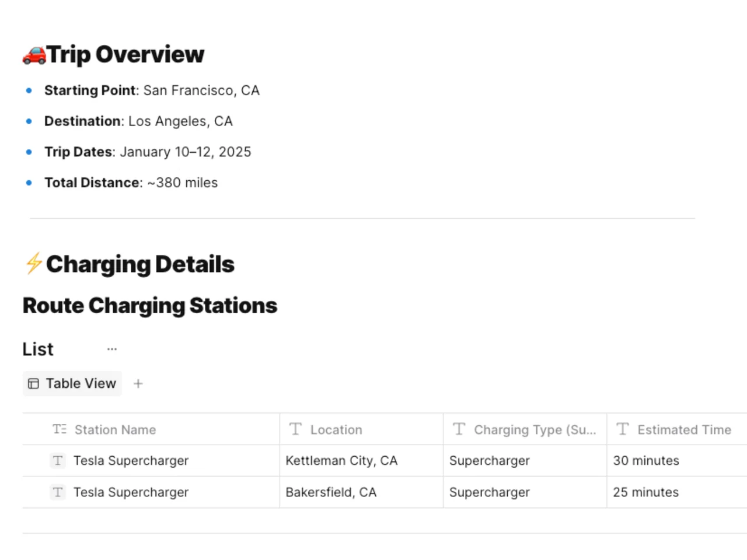Click the Bakersfield row's Tesla Supercharger name
The width and height of the screenshot is (747, 560).
pyautogui.click(x=131, y=492)
